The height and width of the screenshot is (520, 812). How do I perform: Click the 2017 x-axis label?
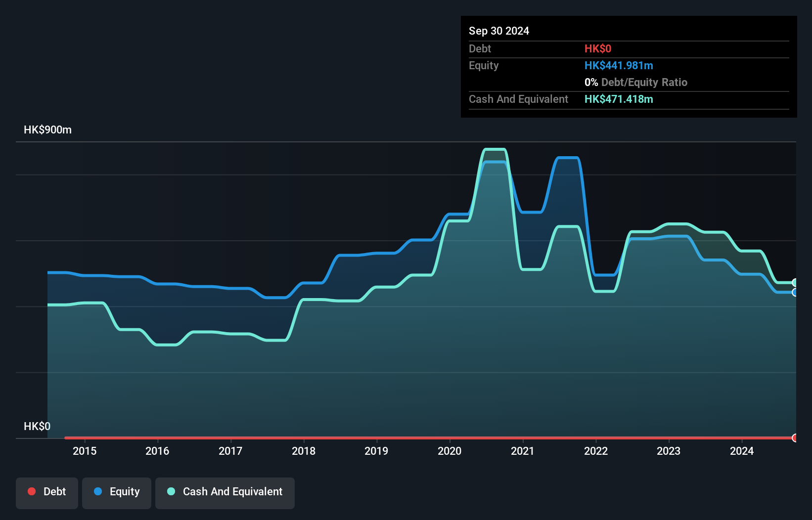coord(230,451)
